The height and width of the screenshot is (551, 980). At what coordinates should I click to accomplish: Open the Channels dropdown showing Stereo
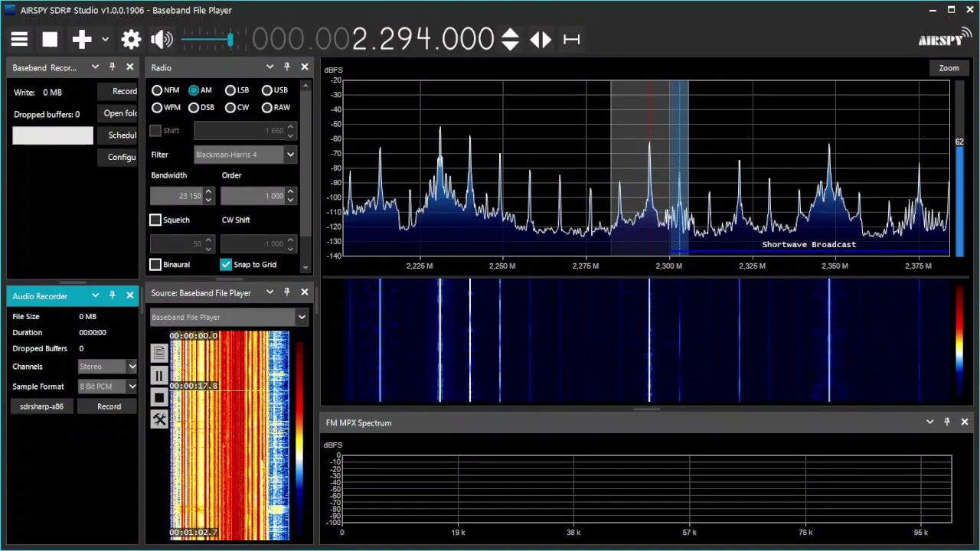coord(107,367)
